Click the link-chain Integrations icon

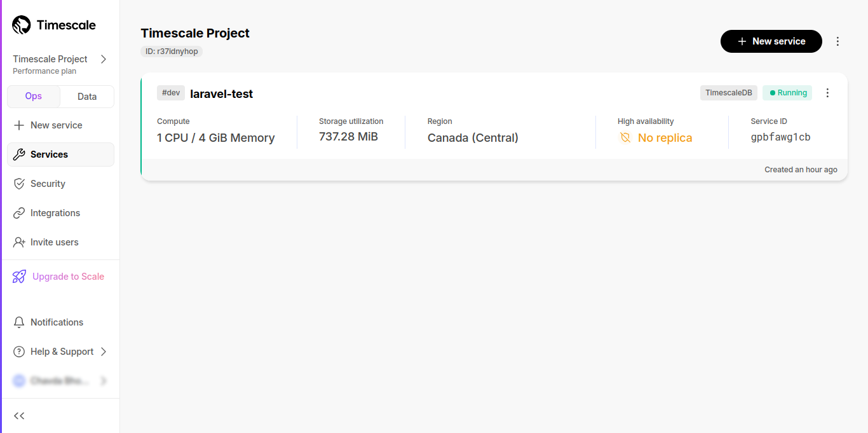pyautogui.click(x=19, y=213)
